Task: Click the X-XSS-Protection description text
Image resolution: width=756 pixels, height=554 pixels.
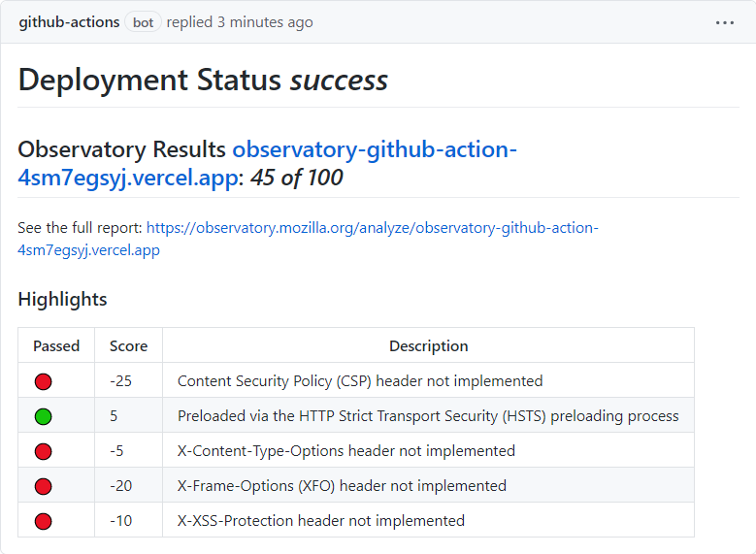Action: pyautogui.click(x=321, y=521)
